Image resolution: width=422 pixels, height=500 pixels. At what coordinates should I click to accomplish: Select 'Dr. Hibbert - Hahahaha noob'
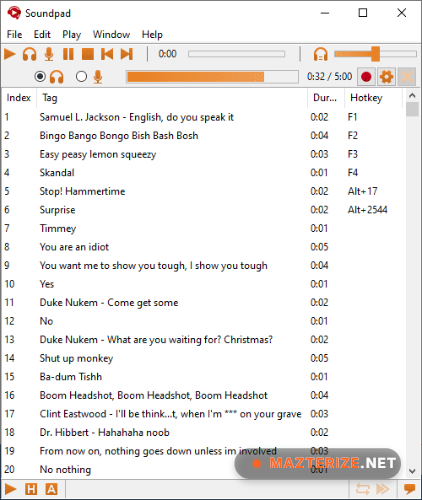tap(204, 432)
